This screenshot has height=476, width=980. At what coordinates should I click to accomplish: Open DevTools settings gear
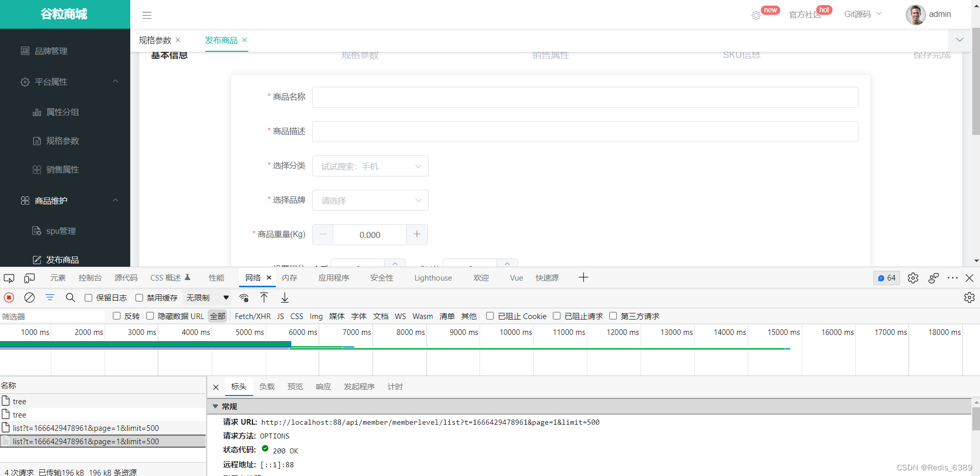[913, 277]
